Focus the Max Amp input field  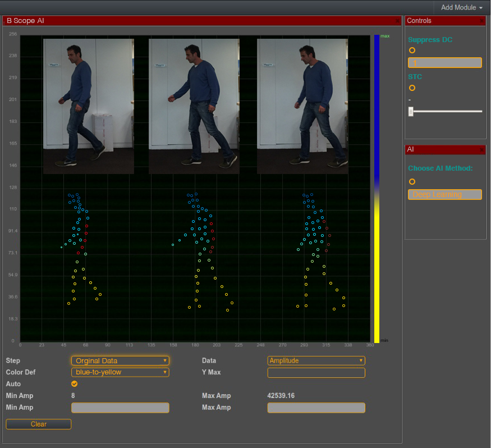[316, 408]
